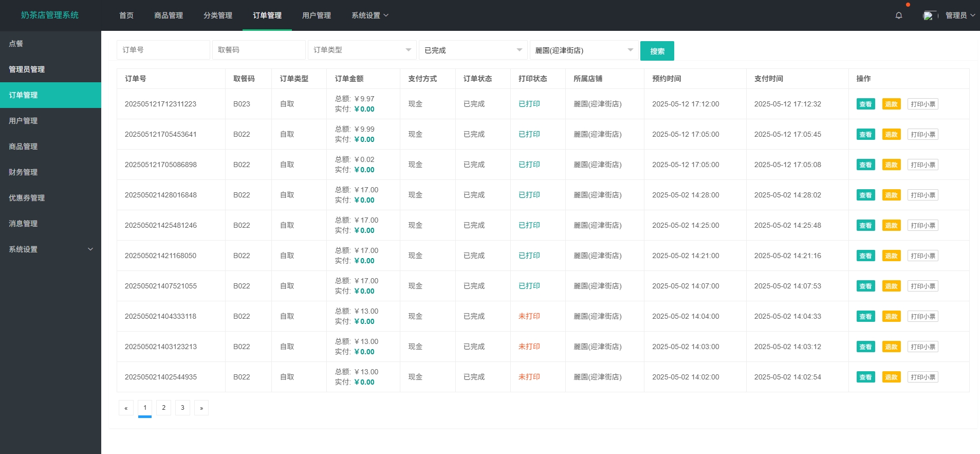Screen dimensions: 980x454
Task: Click the 取餐码 search input field
Action: point(259,50)
